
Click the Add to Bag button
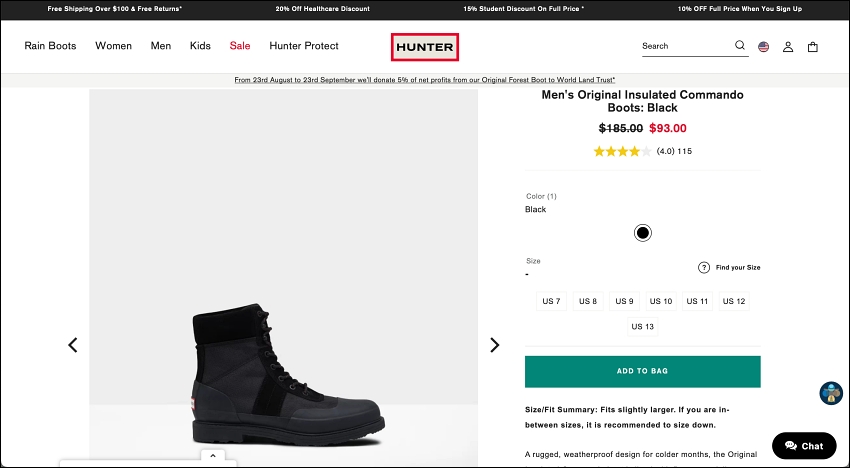pos(642,371)
